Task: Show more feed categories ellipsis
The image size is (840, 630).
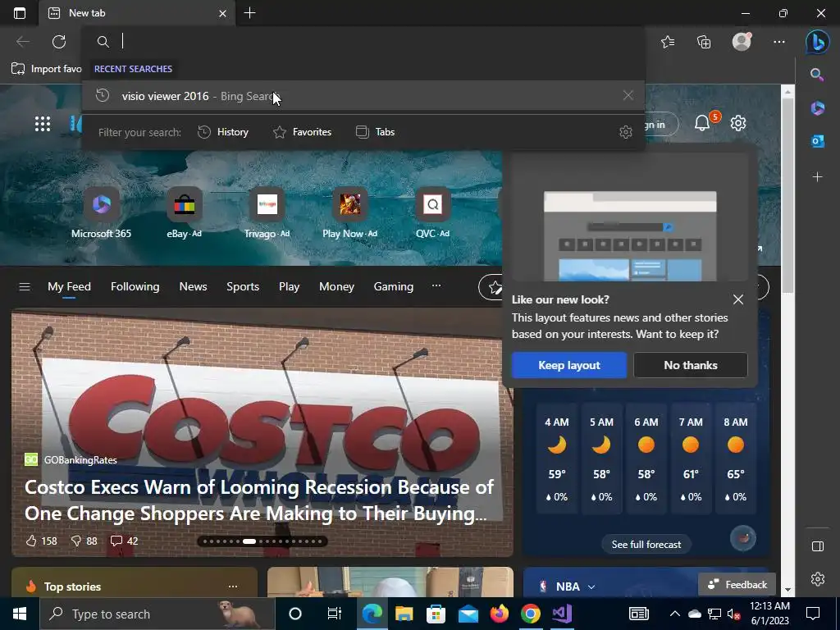Action: pos(436,285)
